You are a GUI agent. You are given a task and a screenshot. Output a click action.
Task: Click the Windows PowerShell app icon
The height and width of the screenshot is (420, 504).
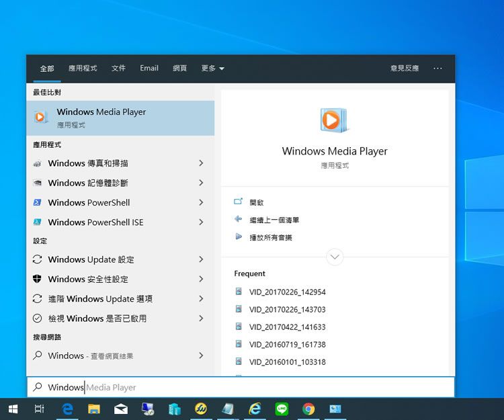[38, 202]
